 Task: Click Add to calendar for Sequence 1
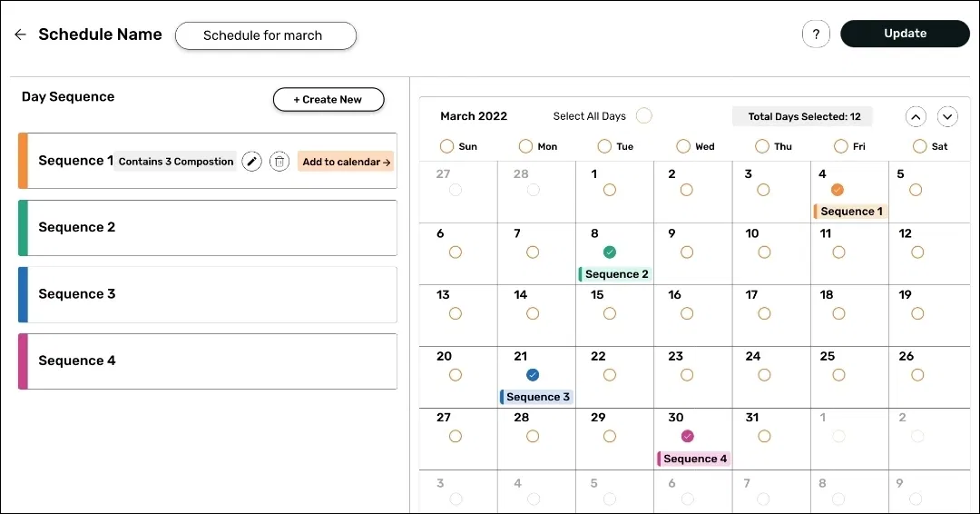346,162
